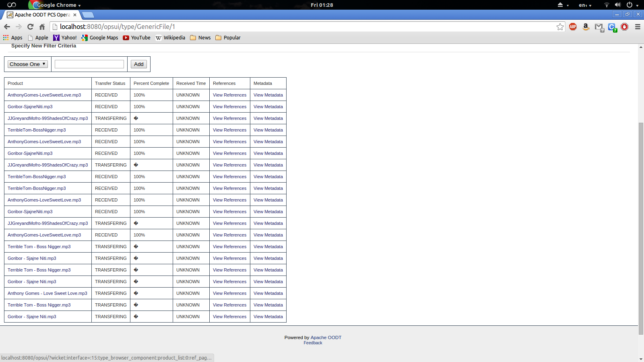The width and height of the screenshot is (644, 362).
Task: Open the keyboard language indicator menu
Action: tap(585, 5)
